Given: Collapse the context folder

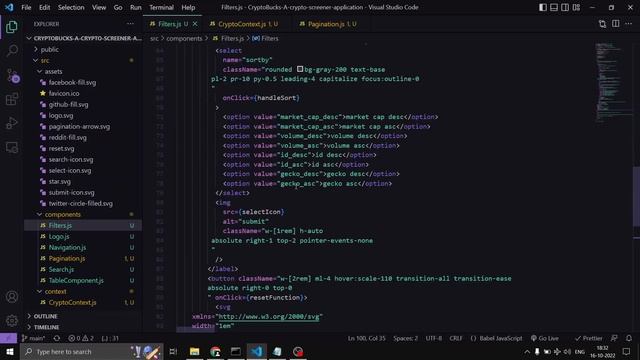Looking at the screenshot, I should click(x=56, y=291).
